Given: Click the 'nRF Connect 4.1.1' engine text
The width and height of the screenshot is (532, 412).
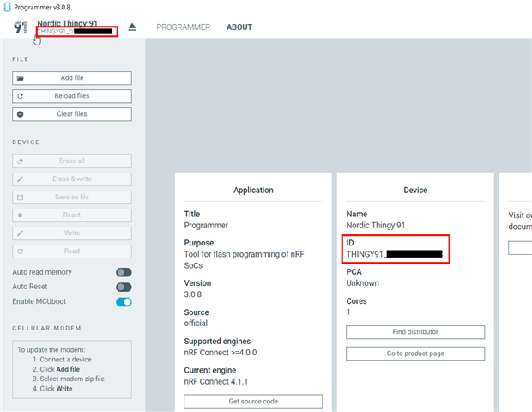Looking at the screenshot, I should pyautogui.click(x=215, y=381).
